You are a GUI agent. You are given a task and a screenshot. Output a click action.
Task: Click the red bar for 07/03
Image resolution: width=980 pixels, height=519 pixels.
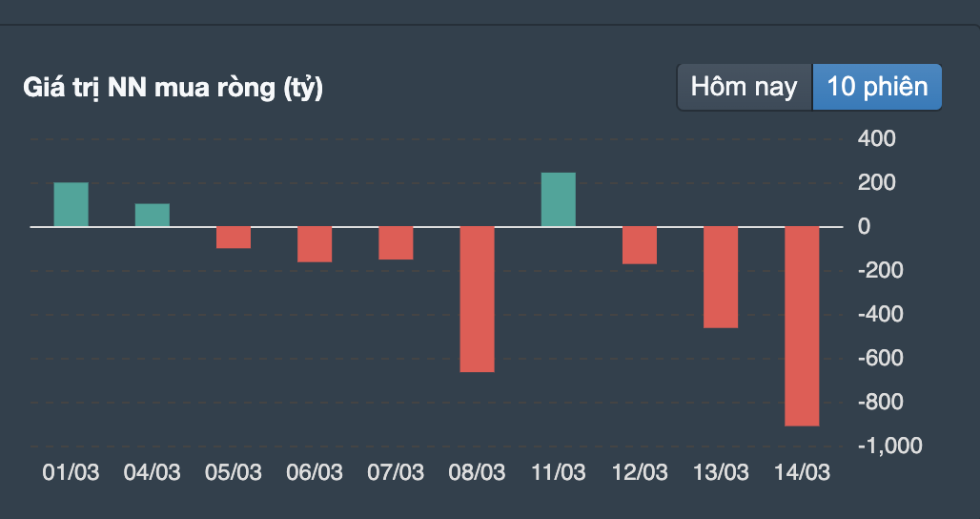pyautogui.click(x=396, y=243)
